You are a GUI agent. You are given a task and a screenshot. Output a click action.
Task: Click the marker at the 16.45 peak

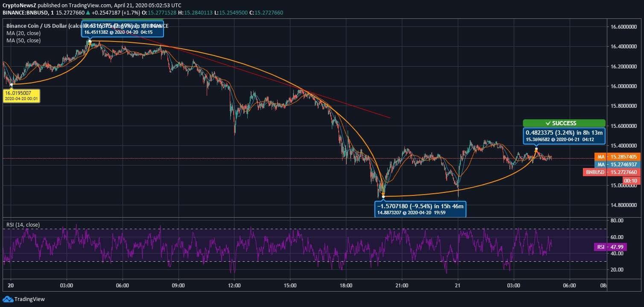pyautogui.click(x=90, y=41)
